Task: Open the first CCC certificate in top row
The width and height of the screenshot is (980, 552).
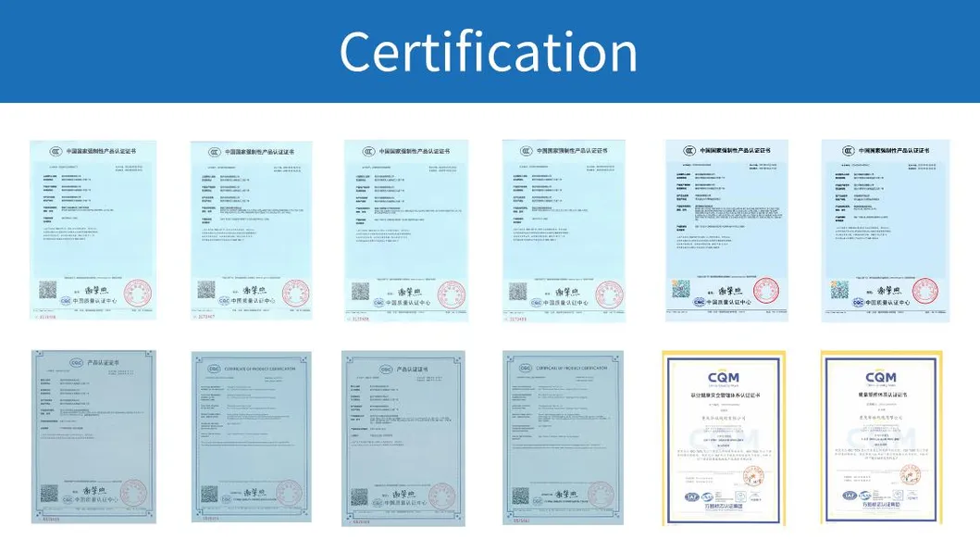Action: 93,230
